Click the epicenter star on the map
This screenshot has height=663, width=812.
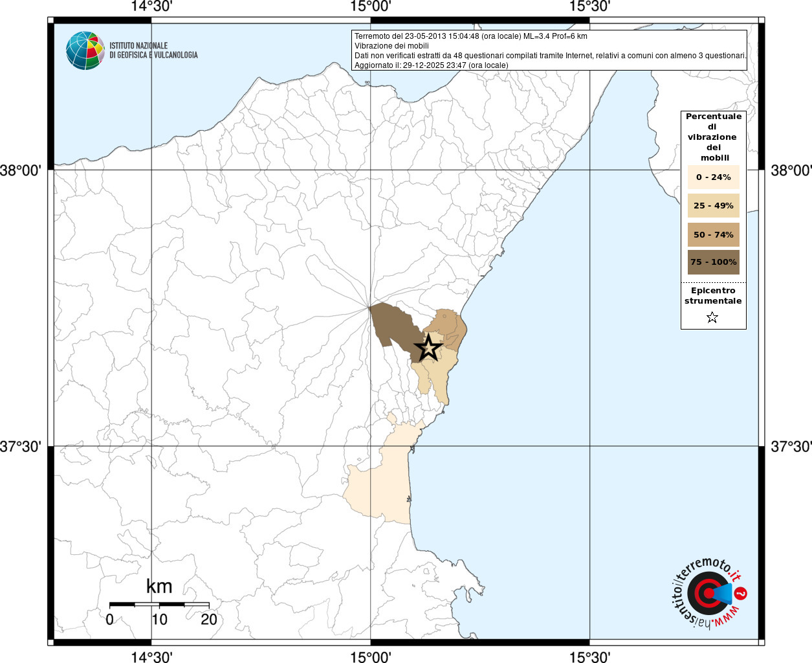point(428,348)
